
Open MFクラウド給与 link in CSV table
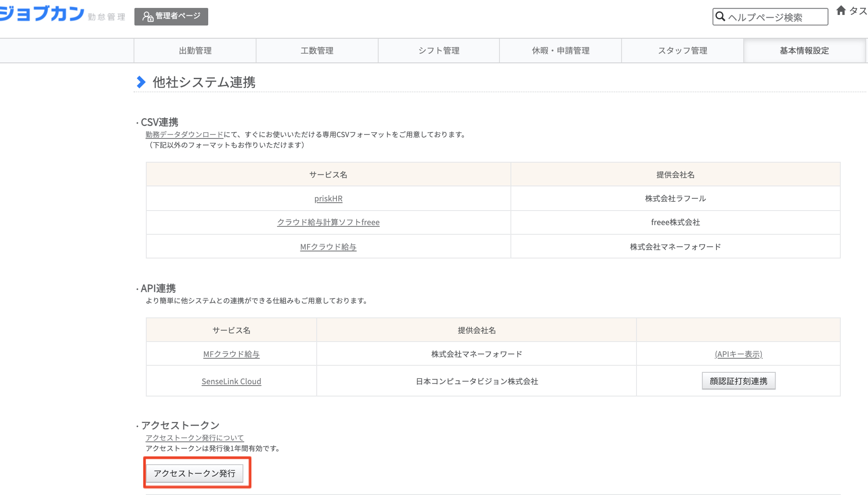coord(328,247)
